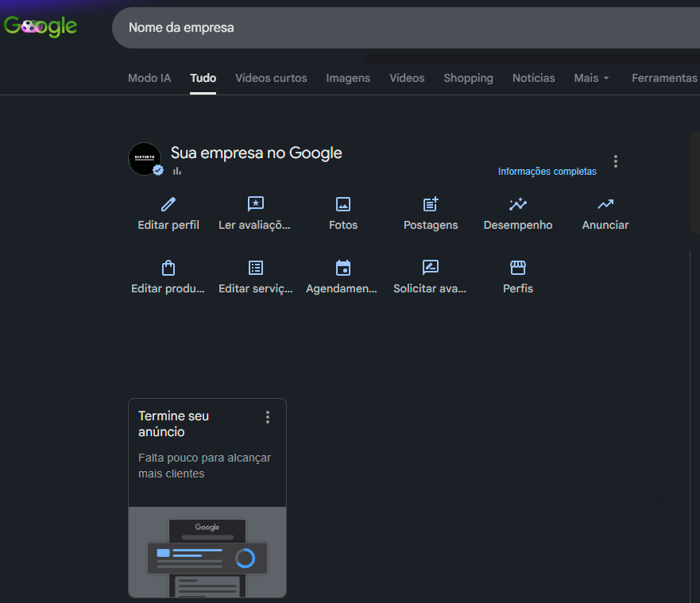700x603 pixels.
Task: Click the 'Termine seu anúncio' card title
Action: [174, 424]
